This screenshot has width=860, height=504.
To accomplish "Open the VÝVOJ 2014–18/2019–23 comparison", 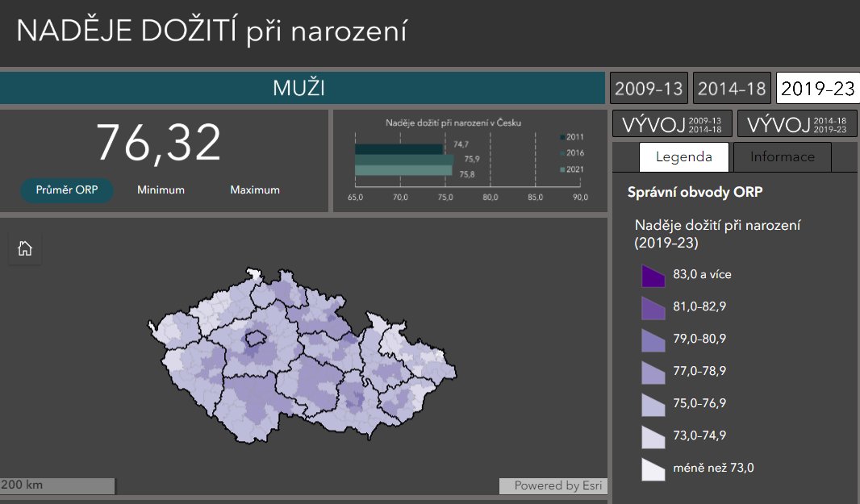I will click(795, 123).
